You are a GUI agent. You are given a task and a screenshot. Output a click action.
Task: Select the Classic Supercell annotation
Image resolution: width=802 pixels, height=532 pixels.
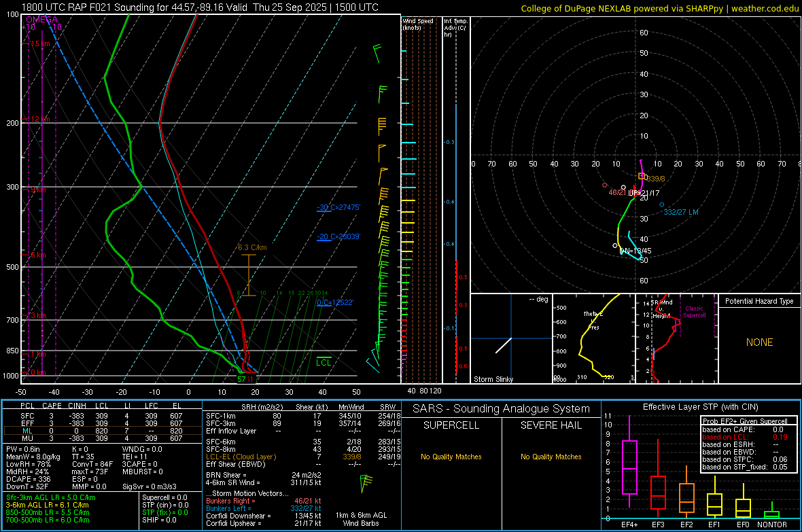[x=694, y=312]
